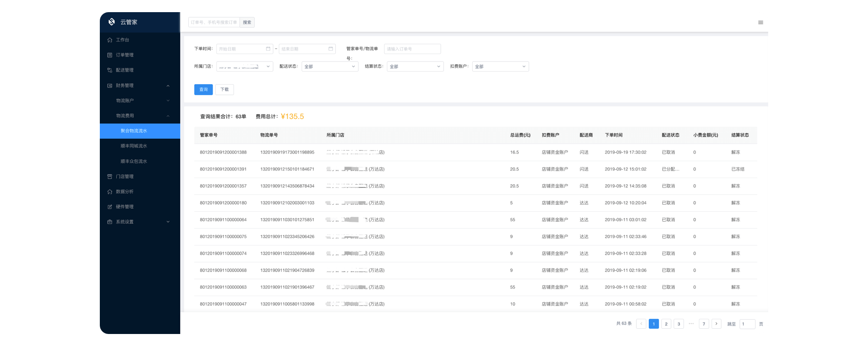
Task: Click the blue 查询 button
Action: tap(203, 89)
